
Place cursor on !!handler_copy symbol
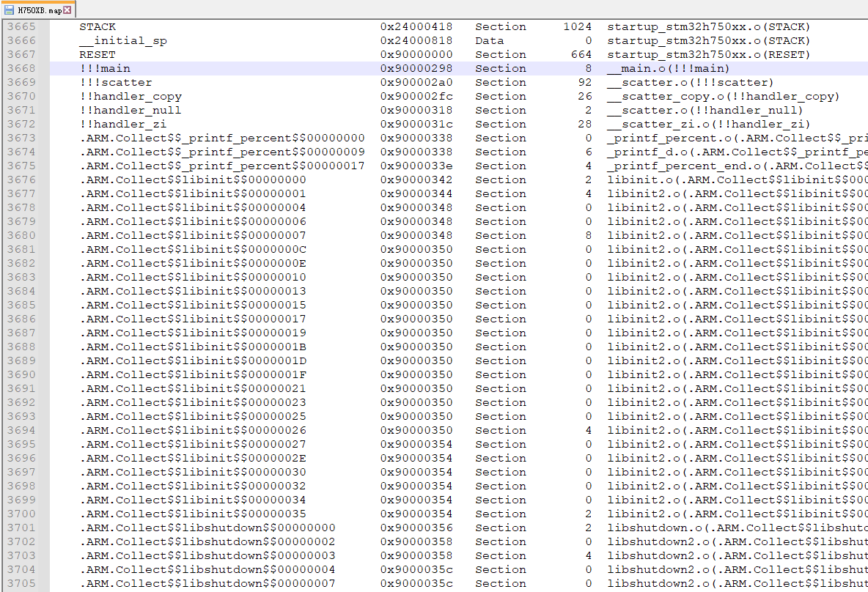coord(130,96)
